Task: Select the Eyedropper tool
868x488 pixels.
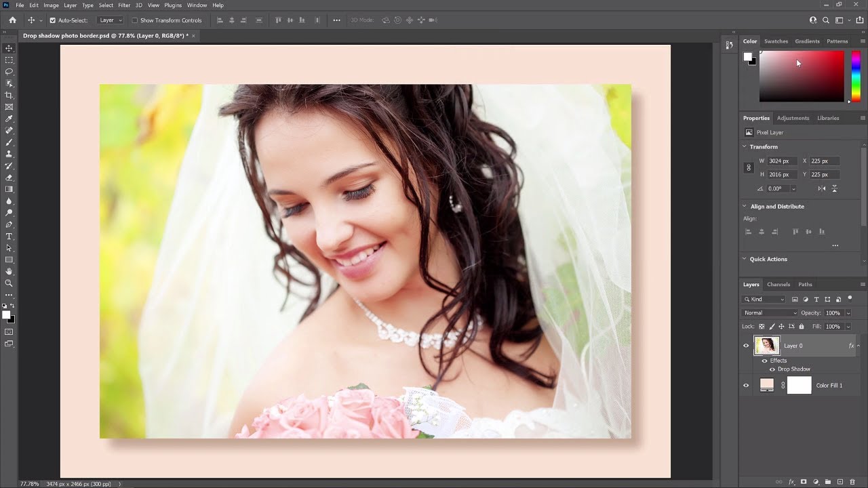Action: pyautogui.click(x=9, y=119)
